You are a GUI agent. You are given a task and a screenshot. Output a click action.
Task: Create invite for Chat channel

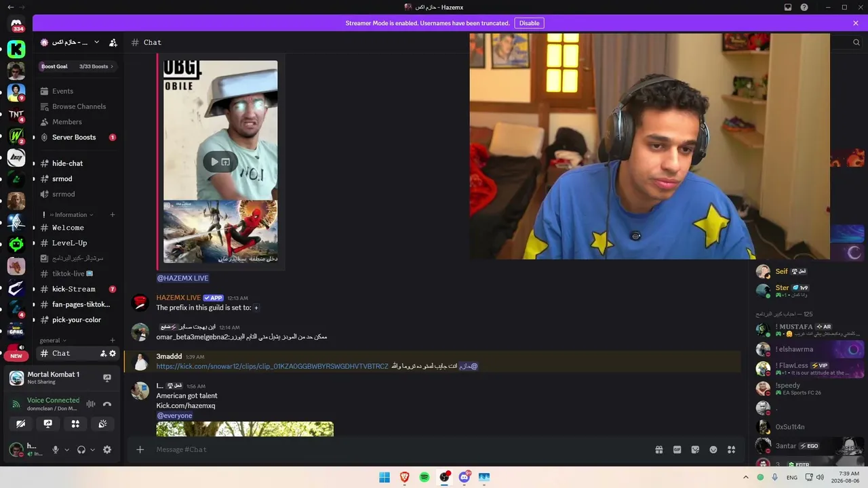[103, 353]
